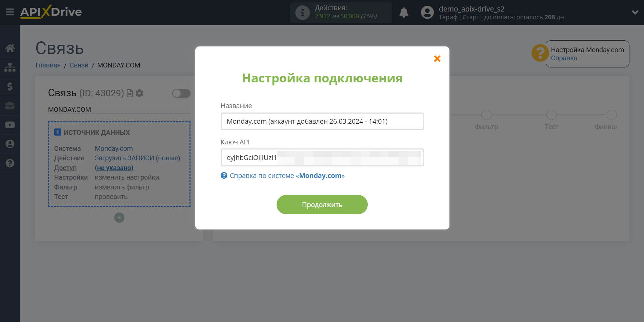This screenshot has height=322, width=644.
Task: Click the document copy icon near ID
Action: pos(129,93)
